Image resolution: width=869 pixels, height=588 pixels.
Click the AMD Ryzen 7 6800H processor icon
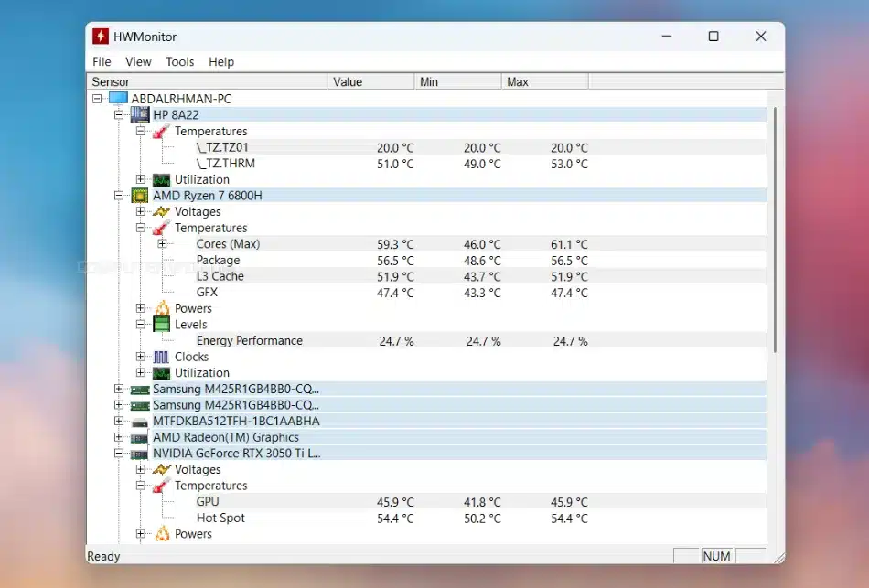coord(140,196)
